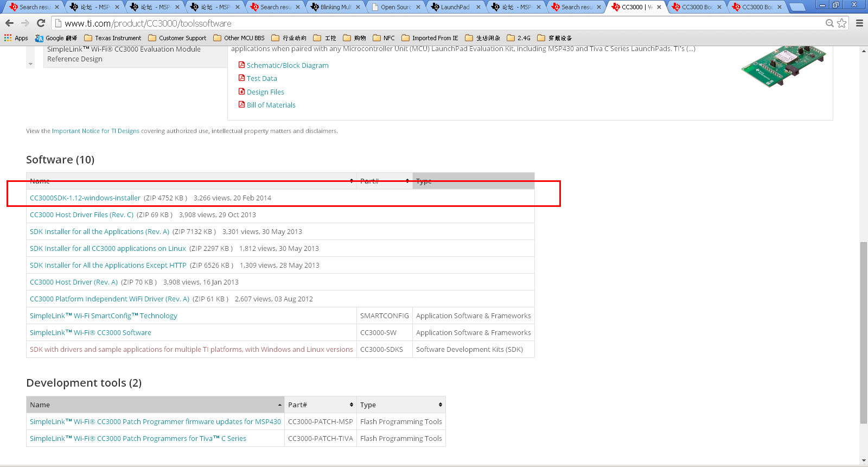
Task: Open the Imported From IE bookmarks folder
Action: click(x=430, y=38)
